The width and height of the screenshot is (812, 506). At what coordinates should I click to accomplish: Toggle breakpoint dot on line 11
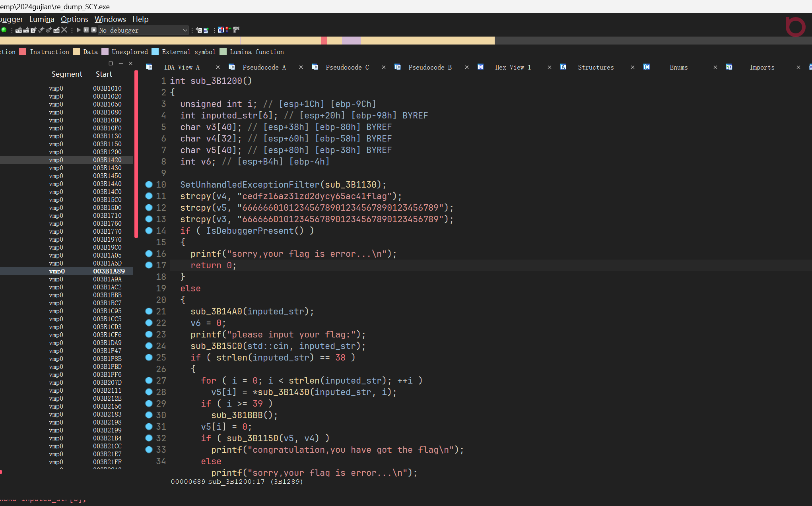tap(149, 196)
